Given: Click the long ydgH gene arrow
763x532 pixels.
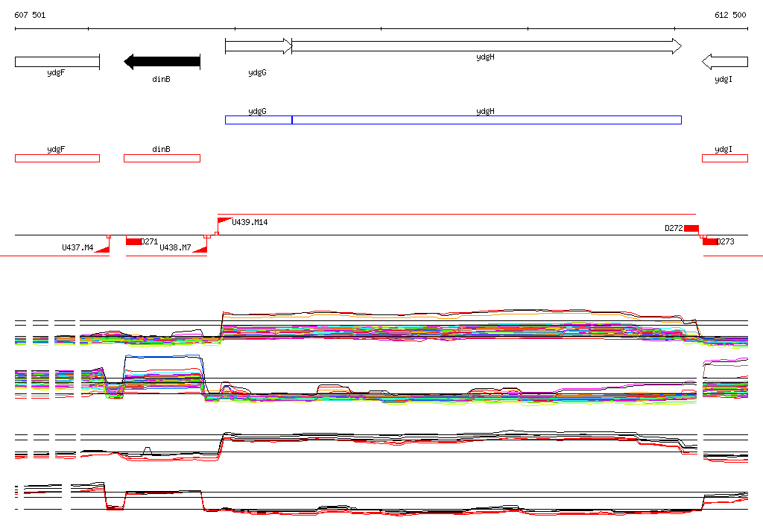Looking at the screenshot, I should (487, 46).
